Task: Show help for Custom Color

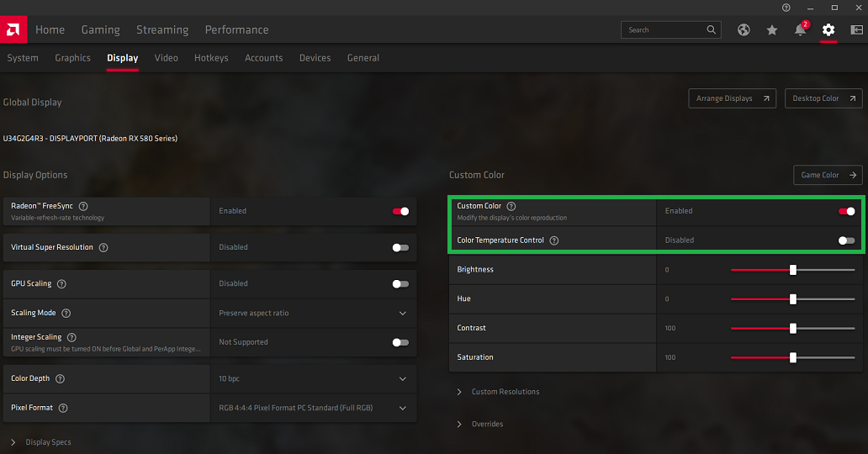Action: click(511, 206)
